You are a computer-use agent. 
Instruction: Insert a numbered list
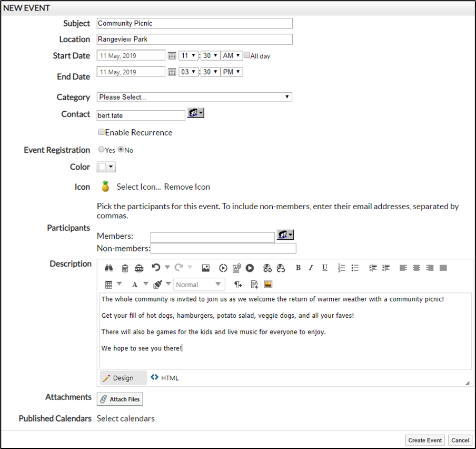tap(341, 268)
